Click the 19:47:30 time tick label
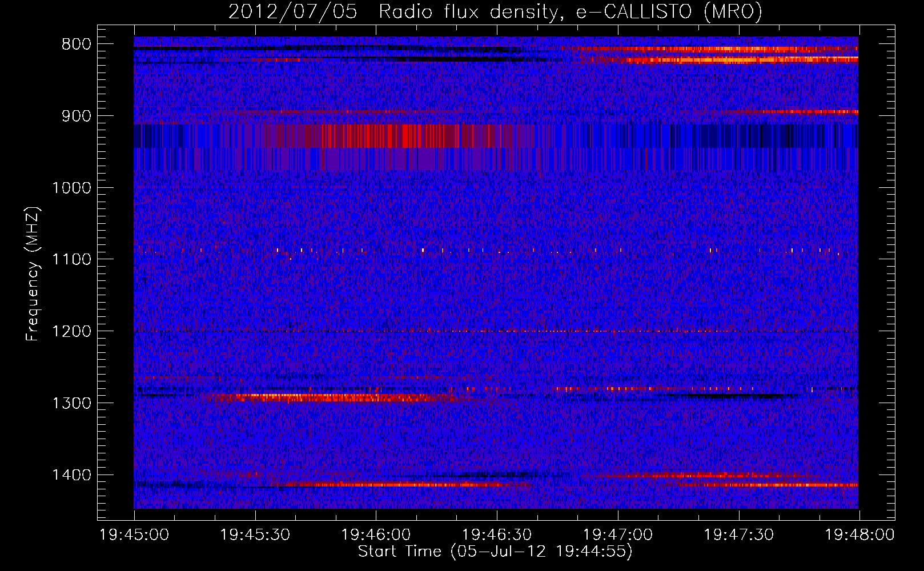 [739, 535]
